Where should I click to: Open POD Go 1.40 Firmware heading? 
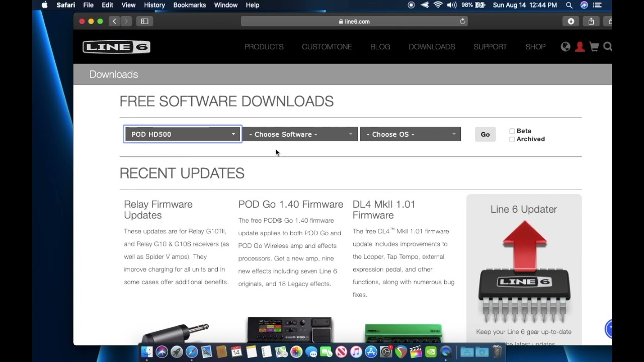[x=291, y=204]
